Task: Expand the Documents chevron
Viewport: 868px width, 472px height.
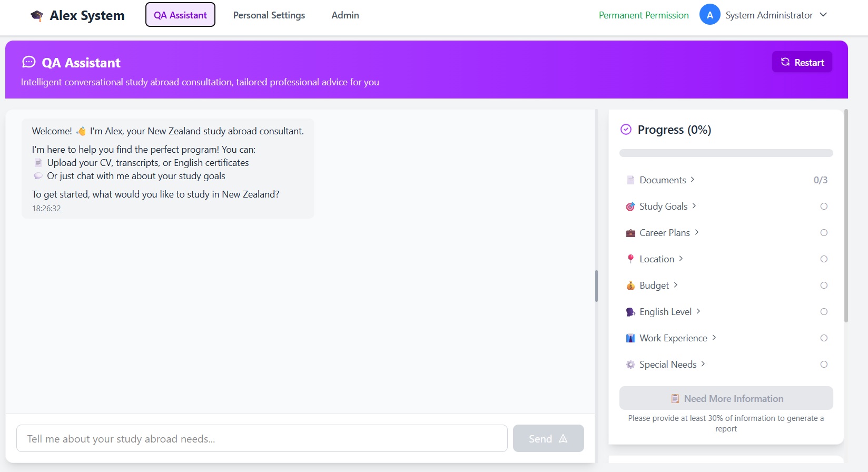Action: (693, 180)
